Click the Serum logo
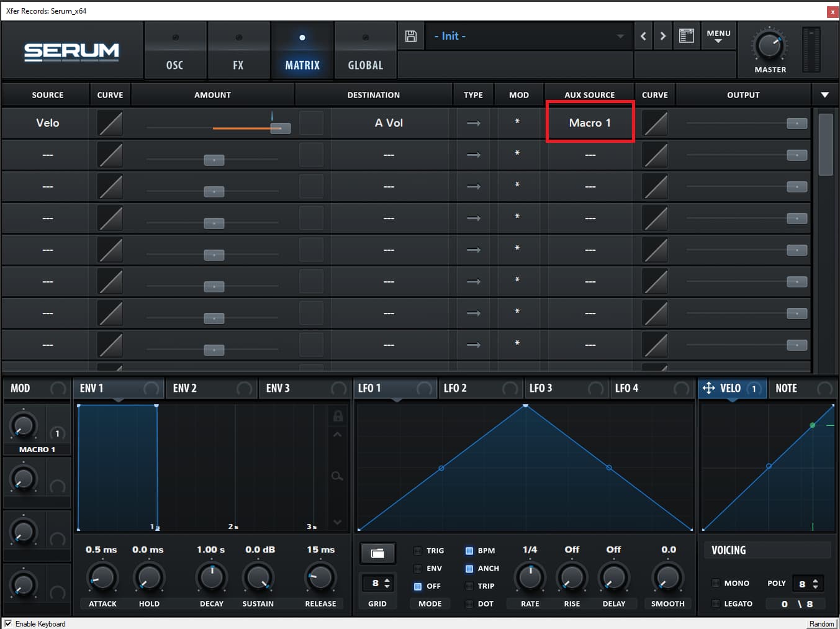Image resolution: width=840 pixels, height=629 pixels. (71, 52)
